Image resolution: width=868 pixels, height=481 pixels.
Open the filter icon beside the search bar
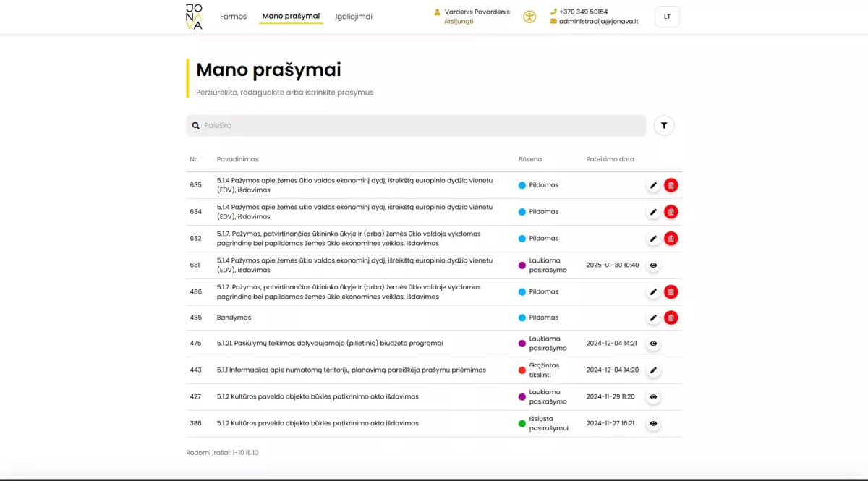[664, 125]
